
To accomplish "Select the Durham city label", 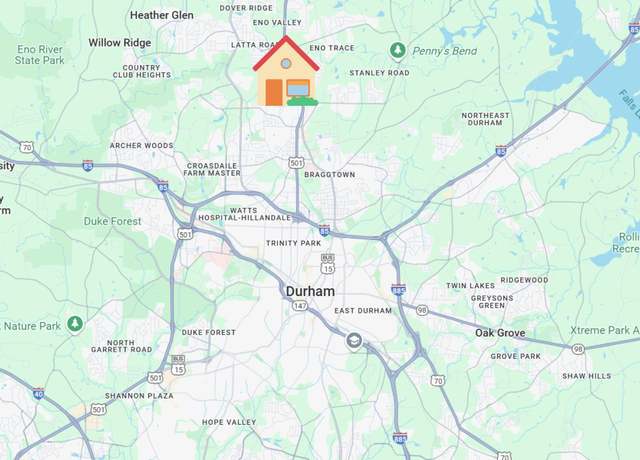I will 310,291.
